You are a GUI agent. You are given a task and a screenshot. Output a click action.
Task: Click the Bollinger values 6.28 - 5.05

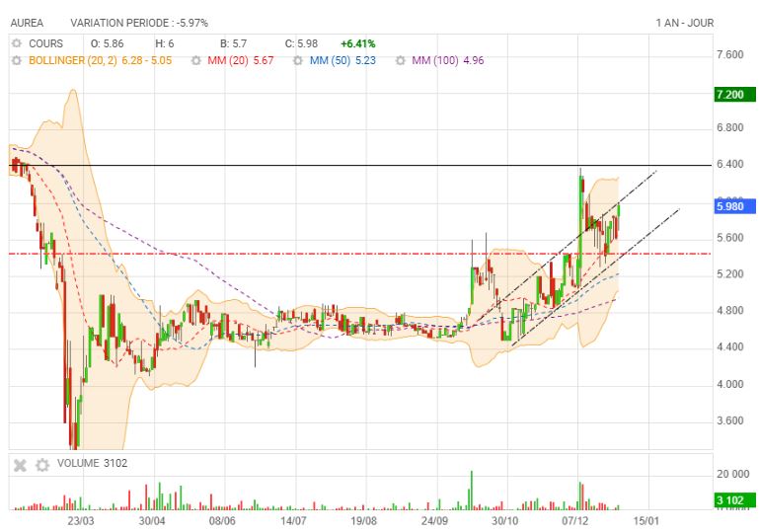[x=147, y=60]
